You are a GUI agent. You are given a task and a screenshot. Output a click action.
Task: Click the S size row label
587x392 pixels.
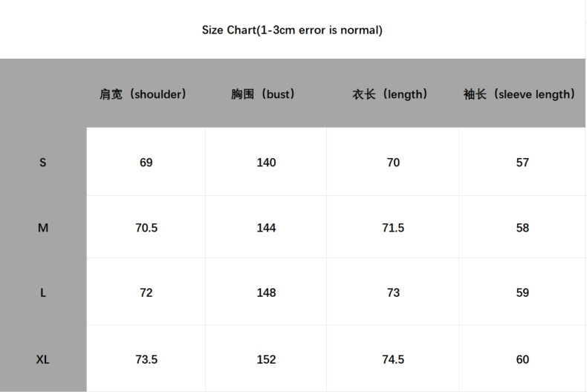point(42,163)
